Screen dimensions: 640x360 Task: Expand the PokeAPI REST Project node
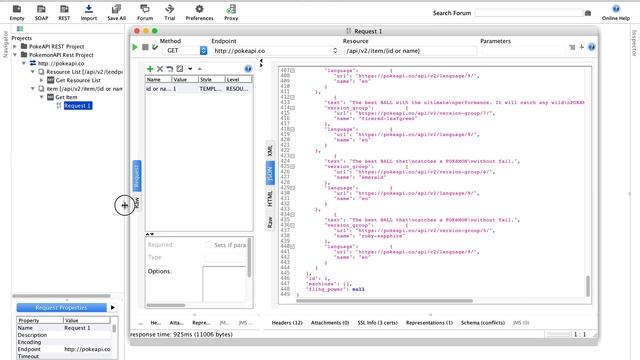pyautogui.click(x=15, y=46)
